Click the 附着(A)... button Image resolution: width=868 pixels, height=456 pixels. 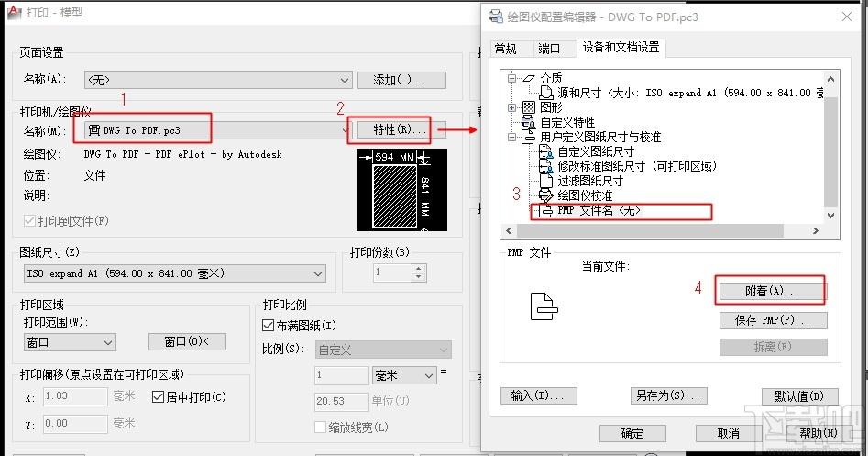[x=772, y=291]
